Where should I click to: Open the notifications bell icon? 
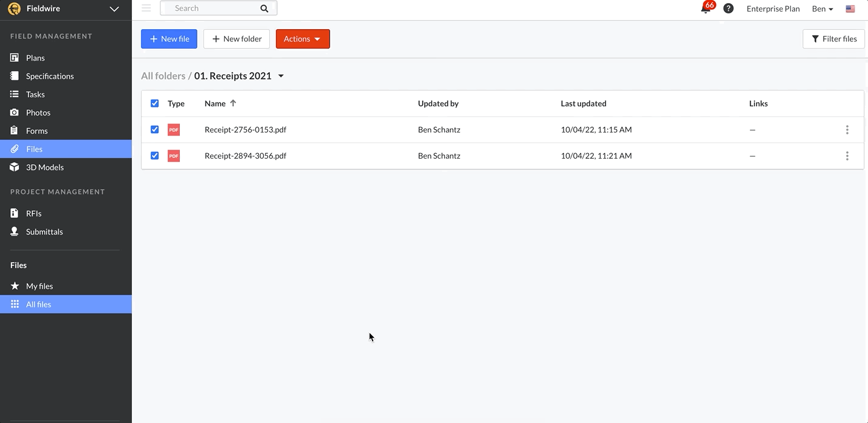coord(705,9)
